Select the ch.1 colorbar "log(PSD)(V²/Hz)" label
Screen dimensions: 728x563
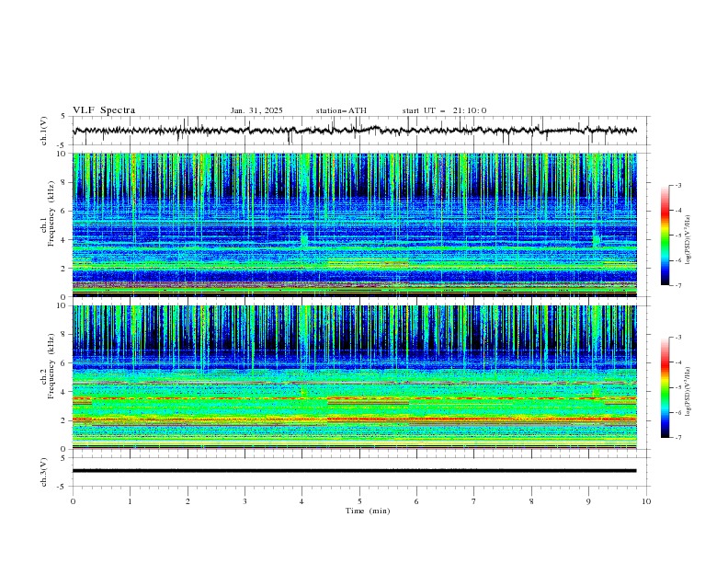pos(688,240)
